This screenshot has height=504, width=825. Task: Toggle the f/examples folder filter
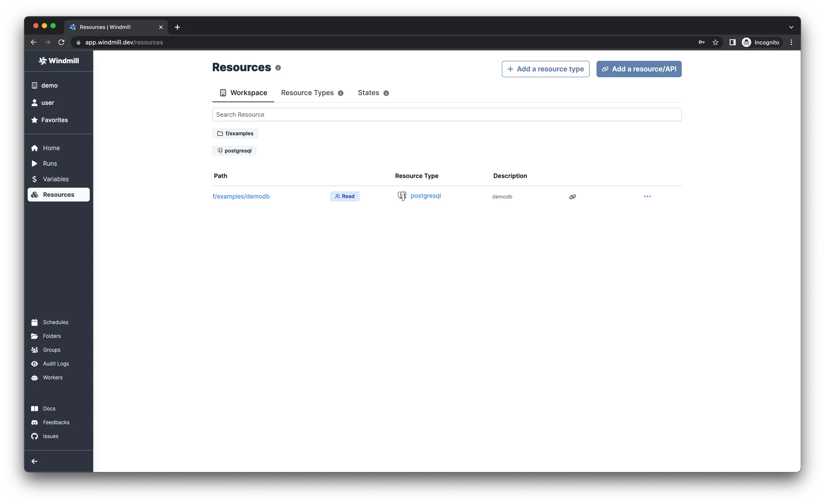235,133
